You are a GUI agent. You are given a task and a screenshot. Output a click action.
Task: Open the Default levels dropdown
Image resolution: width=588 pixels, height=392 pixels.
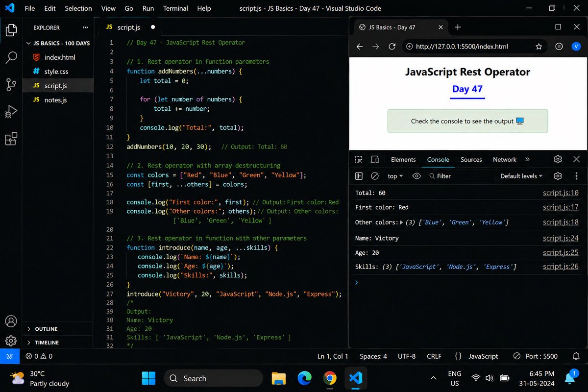point(521,176)
